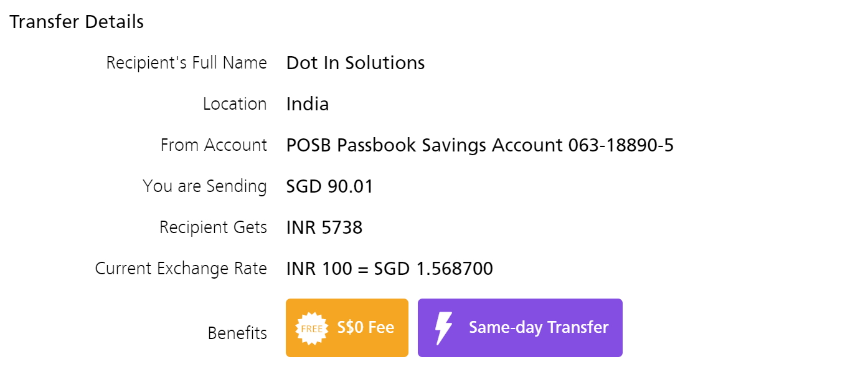
Task: Click the FREE starburst badge icon
Action: (311, 328)
